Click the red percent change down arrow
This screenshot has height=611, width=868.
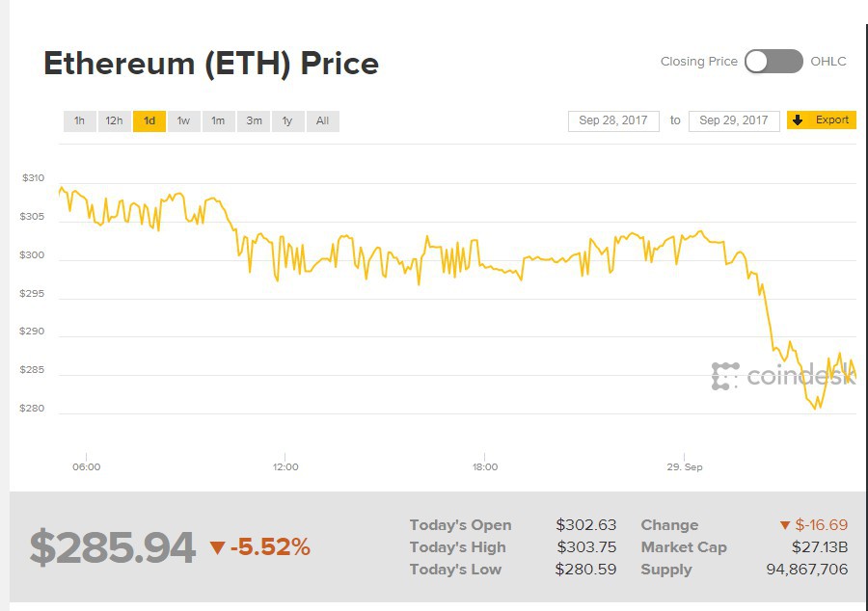click(x=217, y=548)
